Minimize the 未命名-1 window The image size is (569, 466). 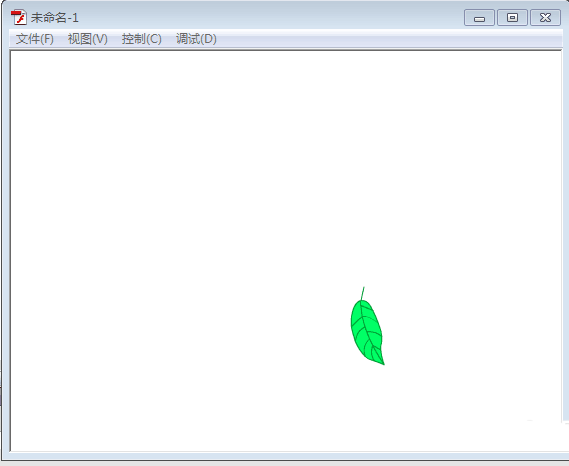pyautogui.click(x=479, y=18)
